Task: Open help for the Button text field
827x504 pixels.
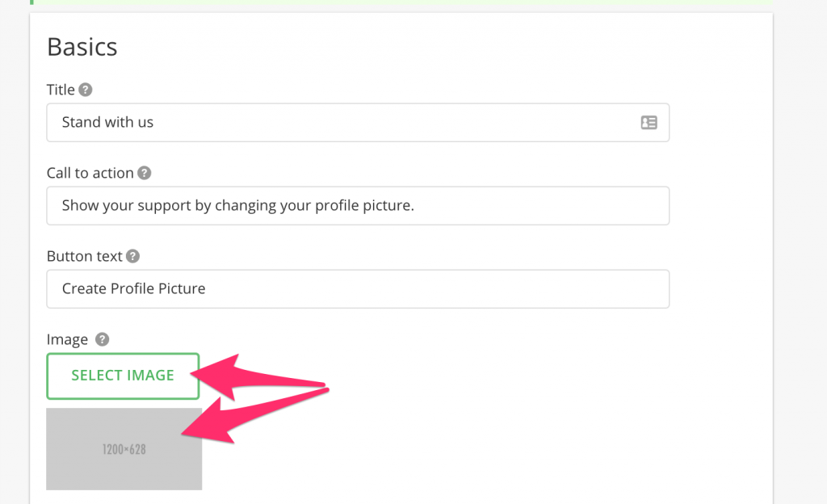Action: [135, 255]
